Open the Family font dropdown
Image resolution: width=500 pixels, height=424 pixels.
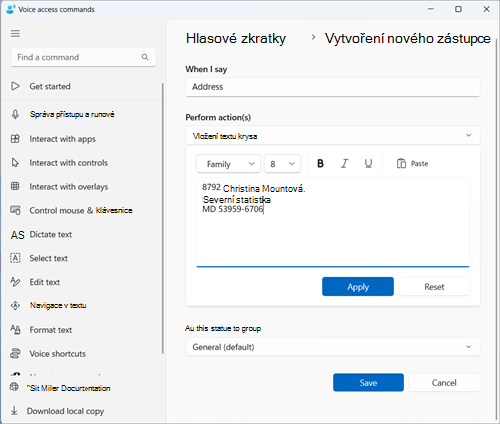(228, 164)
